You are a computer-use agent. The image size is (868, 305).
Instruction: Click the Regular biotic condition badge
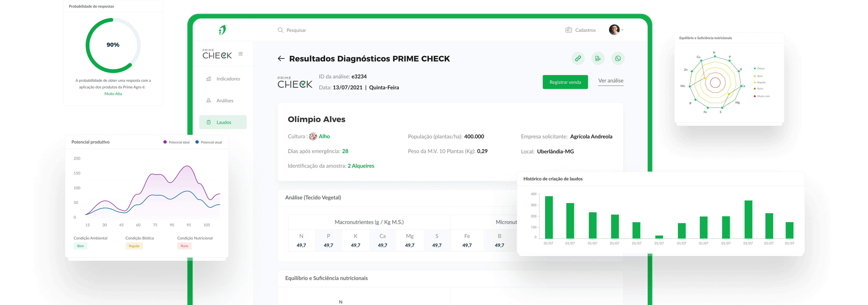(x=134, y=246)
